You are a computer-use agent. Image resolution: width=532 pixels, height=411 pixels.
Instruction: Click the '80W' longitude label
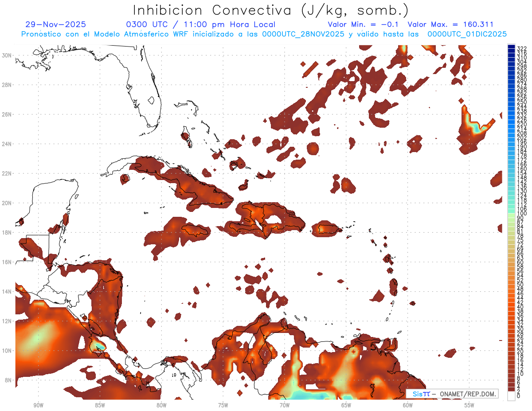[x=161, y=405]
